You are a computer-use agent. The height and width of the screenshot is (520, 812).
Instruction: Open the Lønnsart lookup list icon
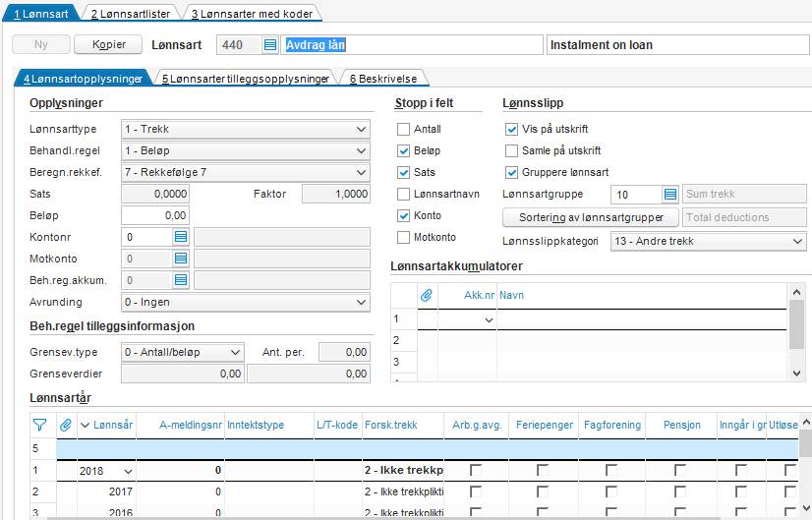coord(269,45)
